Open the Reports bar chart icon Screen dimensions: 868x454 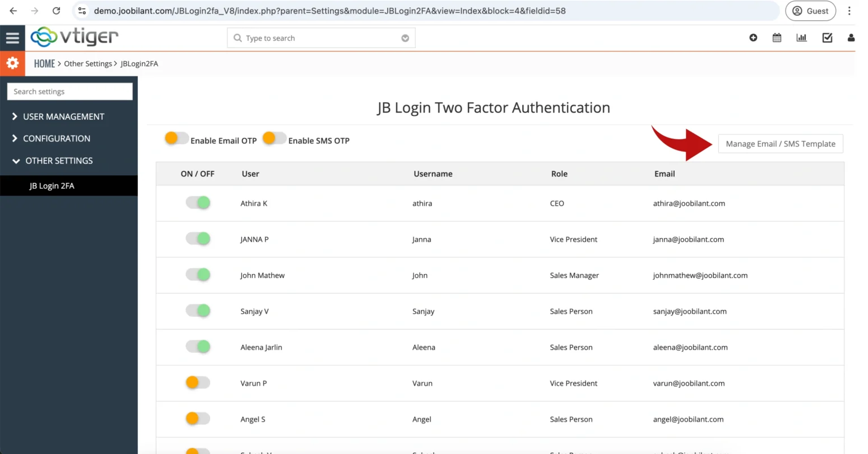(x=801, y=37)
